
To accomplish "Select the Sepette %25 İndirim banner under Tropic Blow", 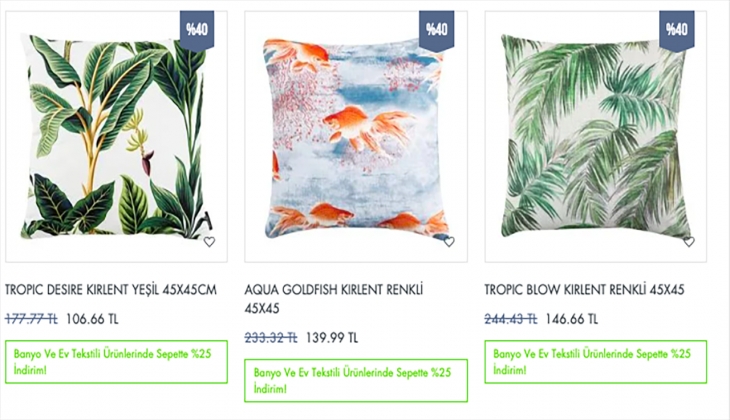I will tap(596, 362).
